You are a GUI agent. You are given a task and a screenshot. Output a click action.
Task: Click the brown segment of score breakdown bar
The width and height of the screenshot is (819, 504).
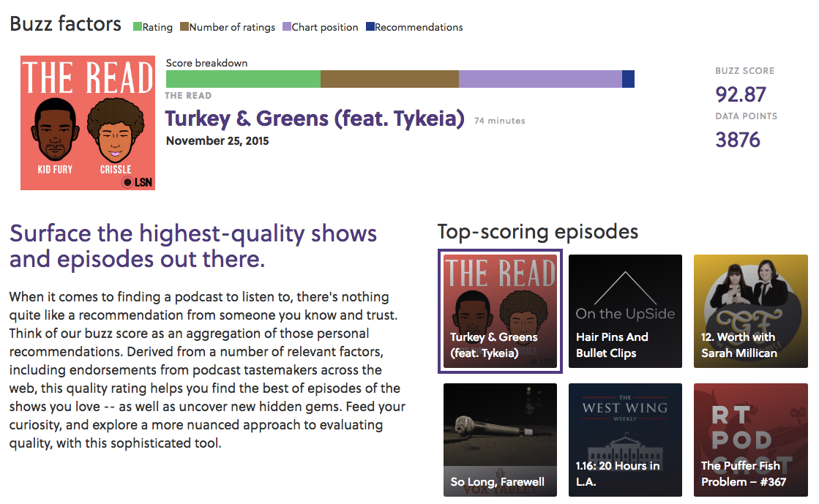click(389, 79)
